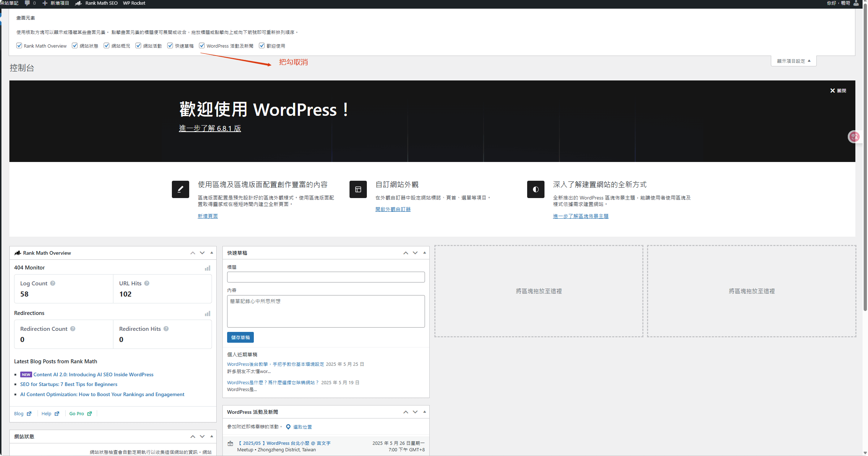
Task: Open Rank Math SEO admin bar menu
Action: 96,3
